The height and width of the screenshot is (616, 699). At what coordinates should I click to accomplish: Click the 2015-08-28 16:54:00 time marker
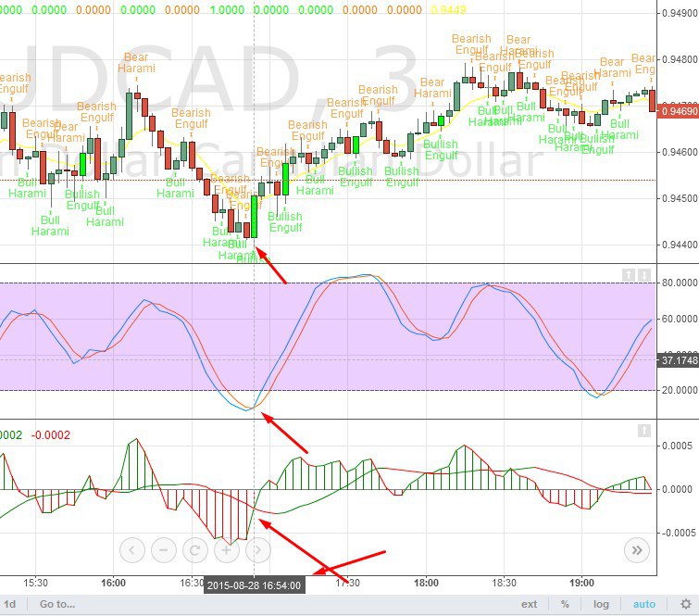[255, 585]
